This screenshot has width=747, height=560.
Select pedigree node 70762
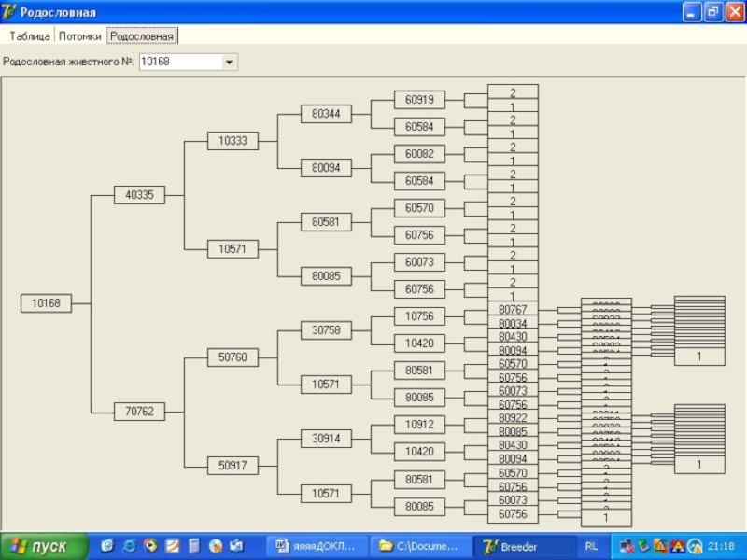pos(139,411)
